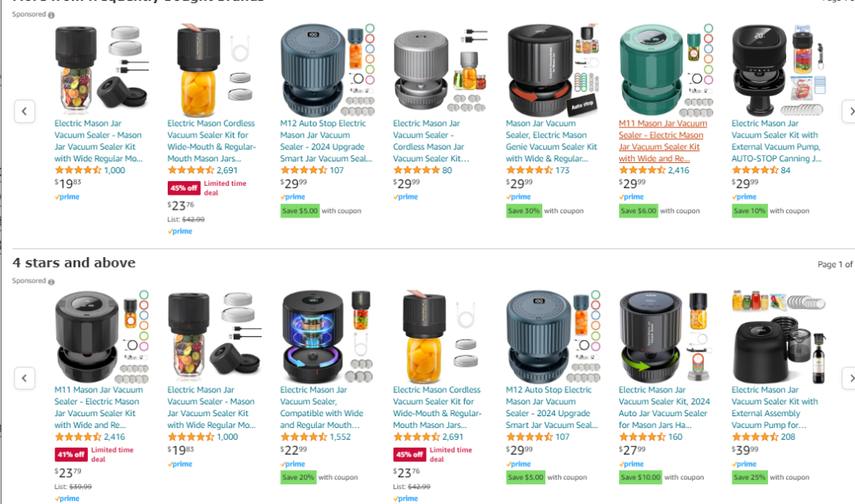The image size is (855, 504).
Task: Click the 2,416 reviews count in top row
Action: click(x=678, y=170)
